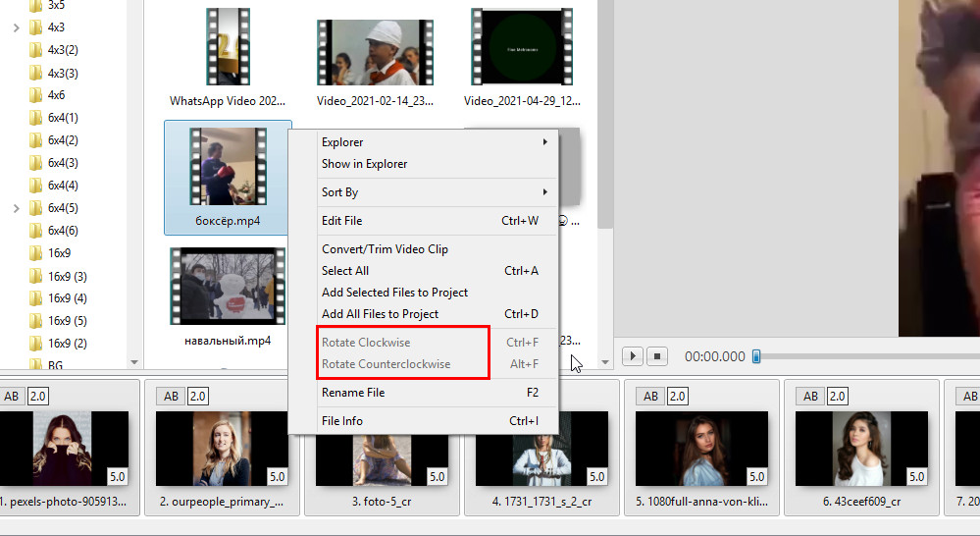This screenshot has height=536, width=980.
Task: Select the 16x9 folder icon in tree
Action: click(x=36, y=253)
